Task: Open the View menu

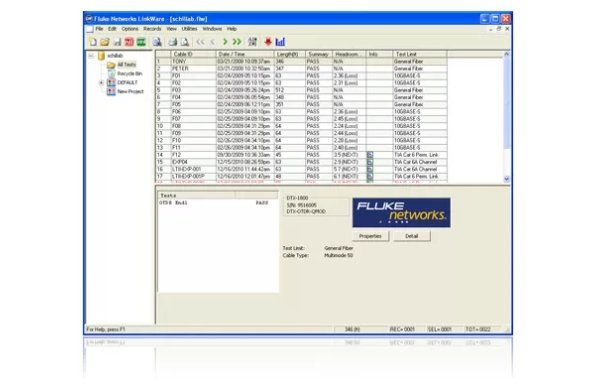Action: pyautogui.click(x=171, y=29)
